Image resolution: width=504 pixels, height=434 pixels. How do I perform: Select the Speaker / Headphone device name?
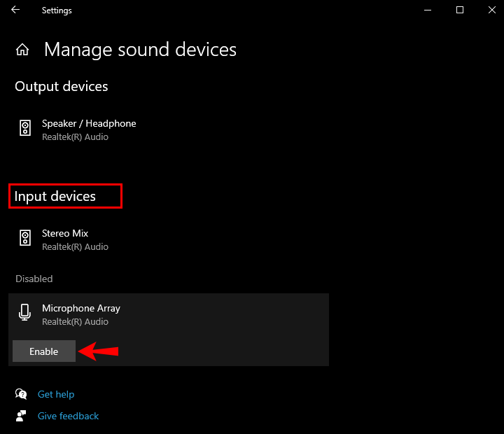(89, 123)
